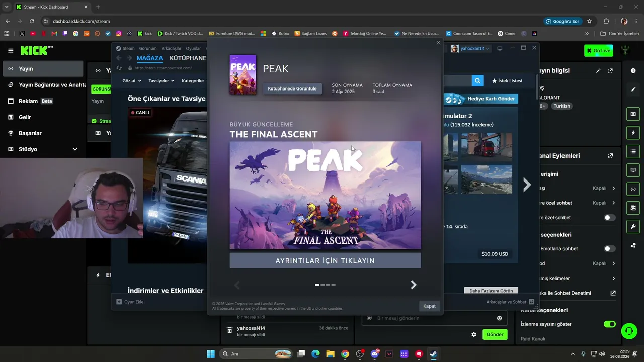Click the PEAK game cover thumbnail
Viewport: 644px width, 362px height.
(x=243, y=75)
